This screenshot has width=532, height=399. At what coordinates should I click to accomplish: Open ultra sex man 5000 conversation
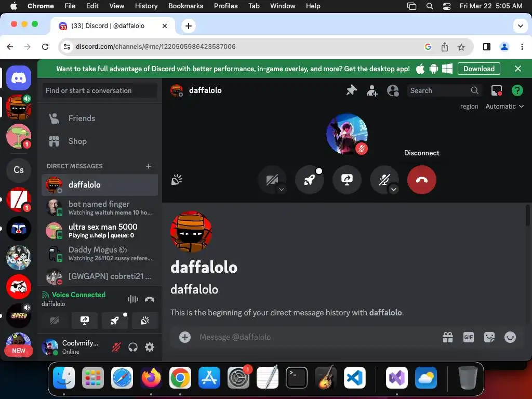(100, 231)
